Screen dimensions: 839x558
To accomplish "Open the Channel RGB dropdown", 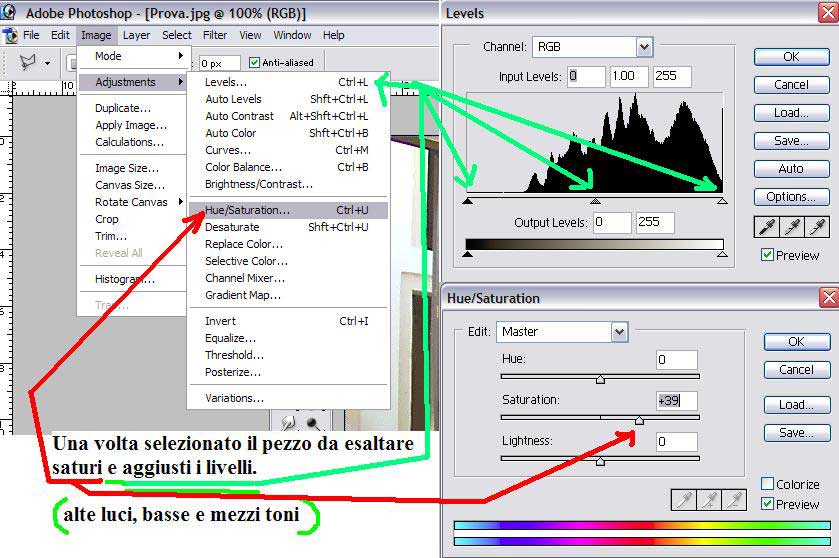I will [x=644, y=47].
